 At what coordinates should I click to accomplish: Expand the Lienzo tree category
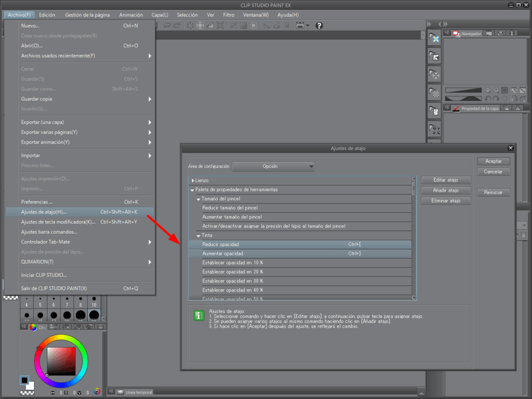pos(193,181)
